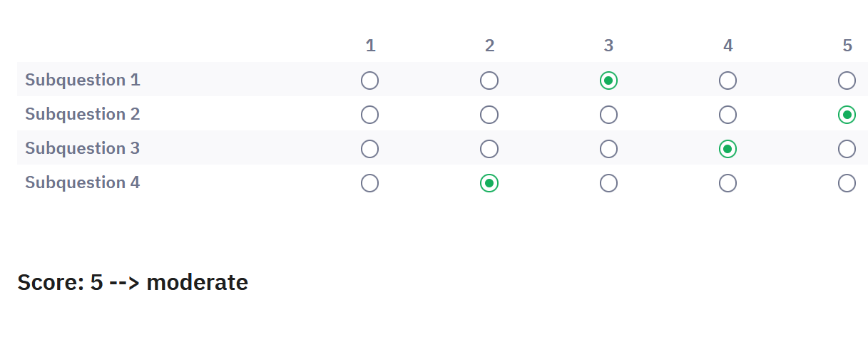Choose rating 2 for Subquestion 1
Viewport: 868px width, 342px height.
pos(489,81)
